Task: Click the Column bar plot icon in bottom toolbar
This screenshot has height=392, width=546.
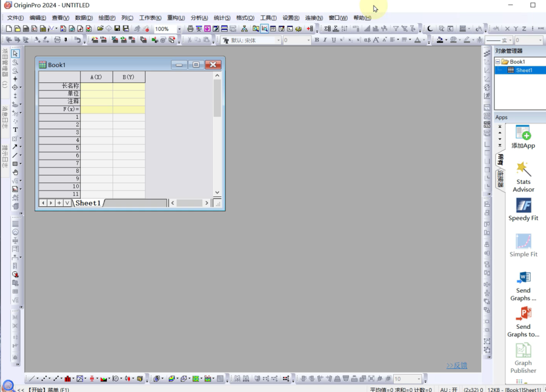Action: coord(68,379)
